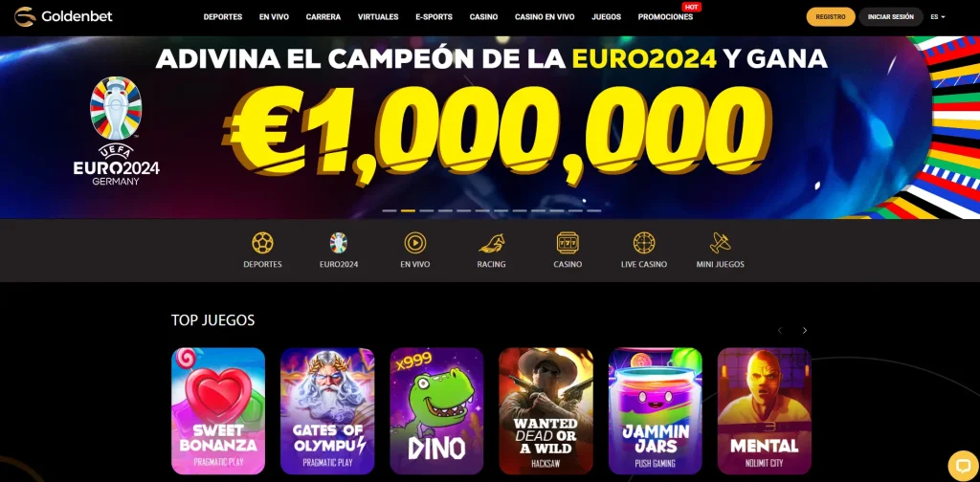Open the Deportes football icon shortcut
Image resolution: width=980 pixels, height=482 pixels.
(262, 243)
